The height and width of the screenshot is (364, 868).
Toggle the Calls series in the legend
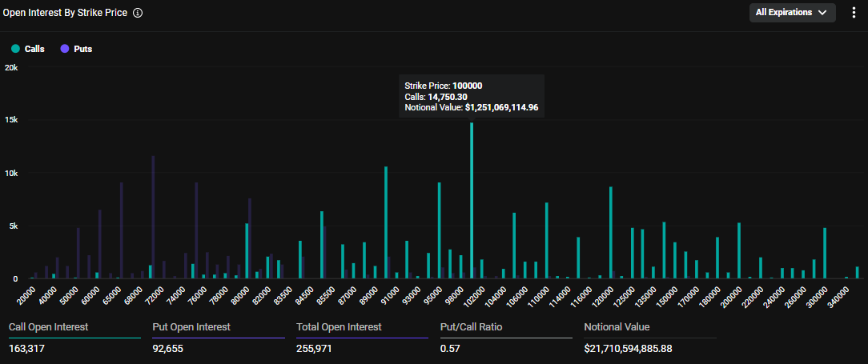point(34,49)
